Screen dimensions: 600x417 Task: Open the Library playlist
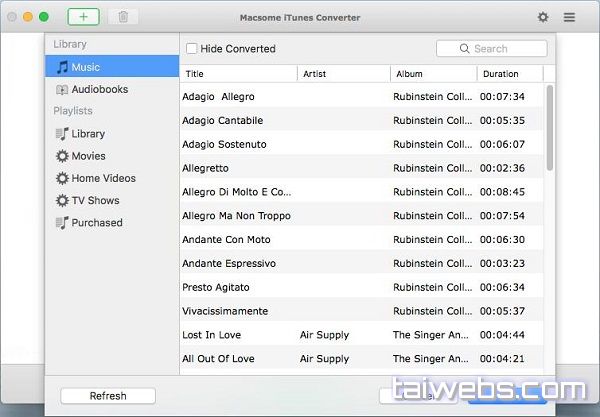click(x=88, y=134)
